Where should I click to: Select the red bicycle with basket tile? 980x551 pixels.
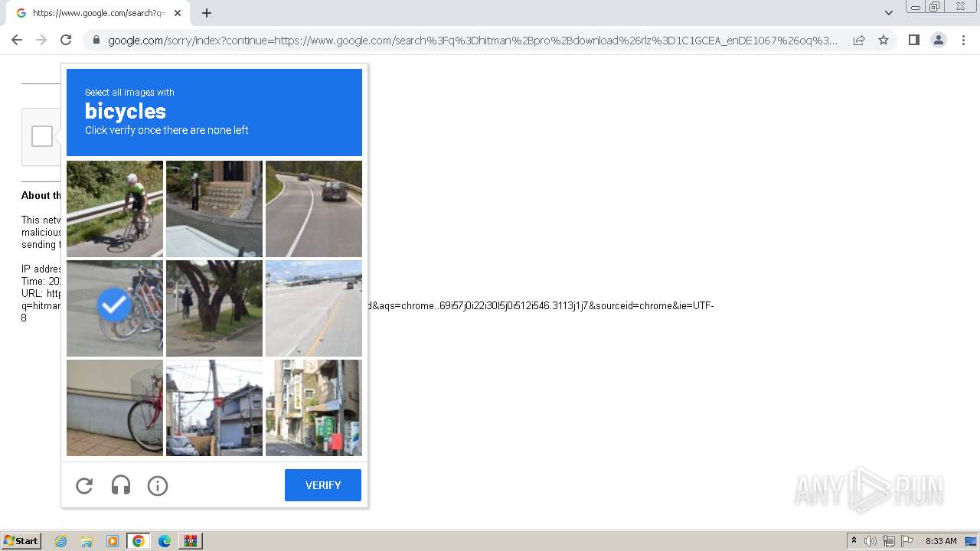[x=115, y=408]
